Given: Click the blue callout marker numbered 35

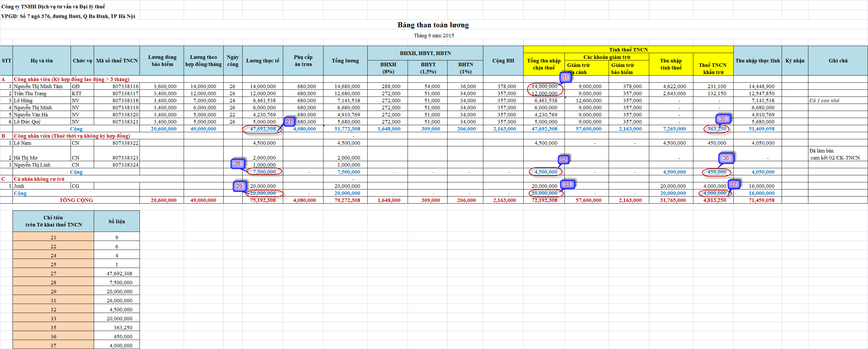Looking at the screenshot, I should 722,118.
